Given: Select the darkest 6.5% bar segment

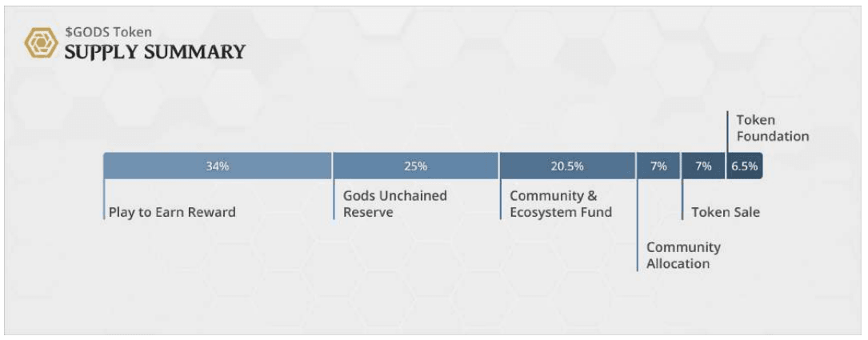Looking at the screenshot, I should pyautogui.click(x=744, y=166).
